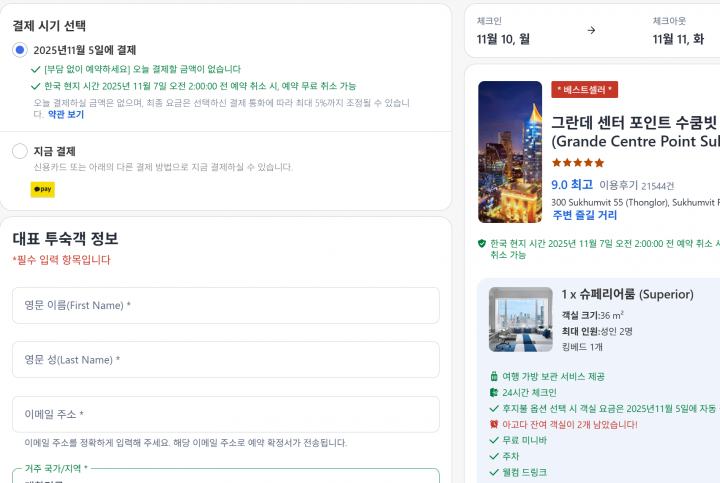Image resolution: width=720 pixels, height=483 pixels.
Task: Click the arrow between check-in and check-out dates
Action: point(591,30)
